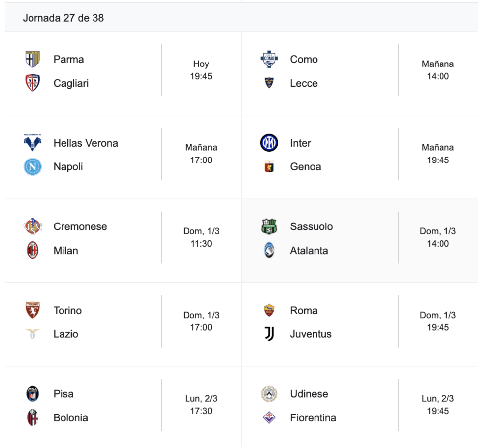Click the Napoli team logo

coord(32,167)
